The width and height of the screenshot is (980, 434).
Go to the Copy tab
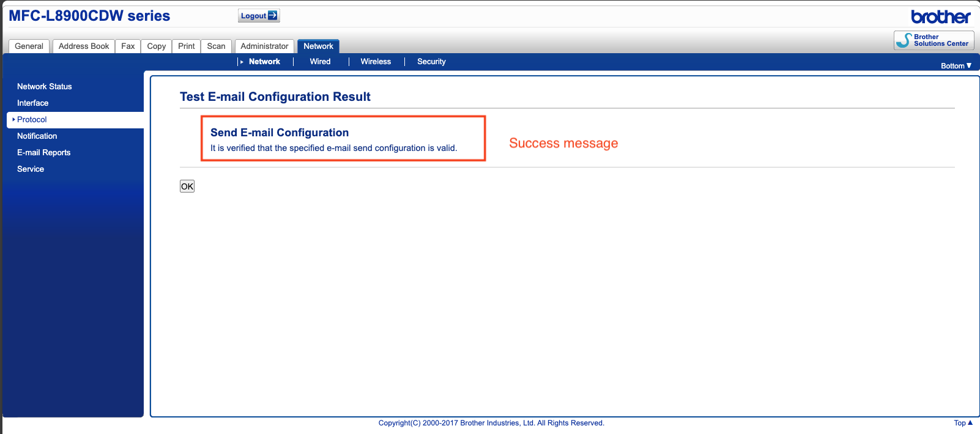(156, 46)
